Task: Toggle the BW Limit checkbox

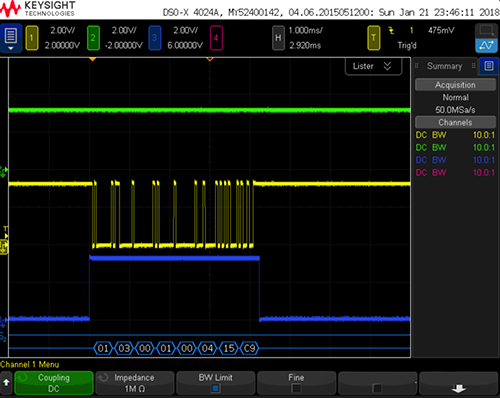Action: 215,388
